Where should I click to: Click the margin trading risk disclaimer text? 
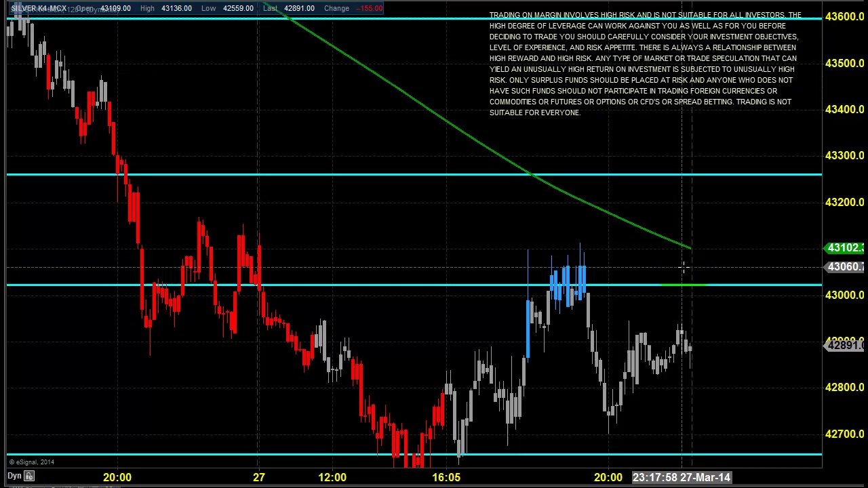pyautogui.click(x=645, y=64)
